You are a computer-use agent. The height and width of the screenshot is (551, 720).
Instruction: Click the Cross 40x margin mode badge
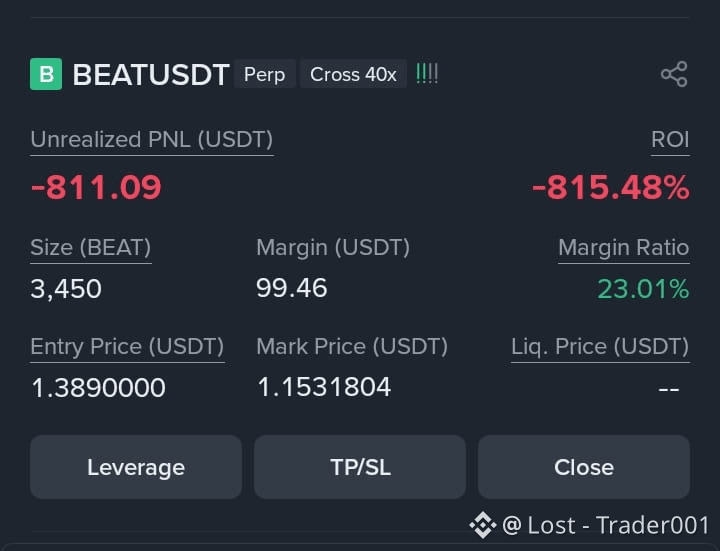[353, 74]
